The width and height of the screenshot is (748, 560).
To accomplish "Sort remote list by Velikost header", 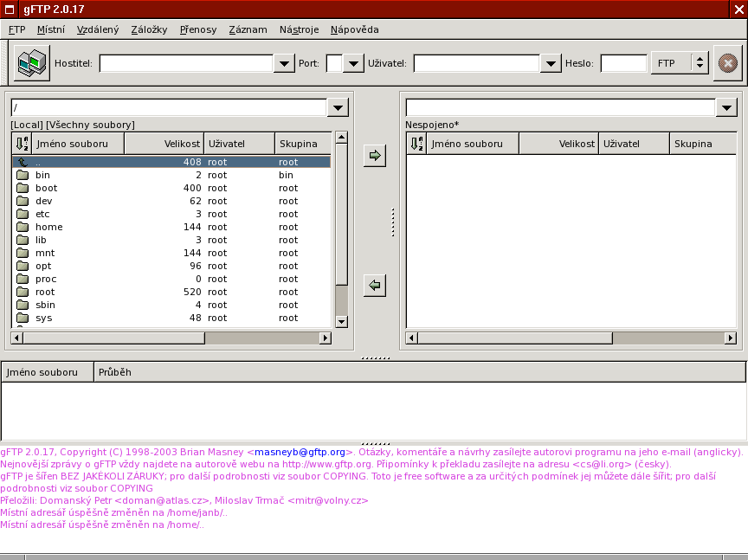I will pyautogui.click(x=558, y=144).
